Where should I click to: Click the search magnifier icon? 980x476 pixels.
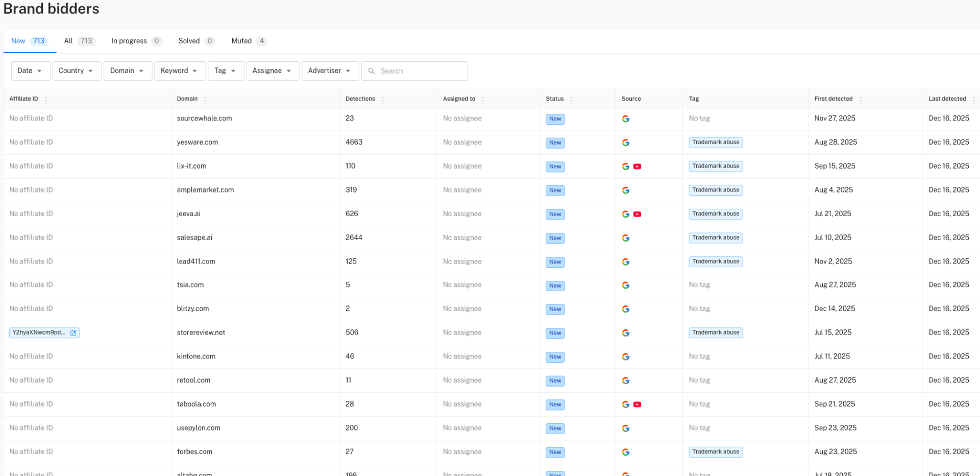click(x=372, y=71)
